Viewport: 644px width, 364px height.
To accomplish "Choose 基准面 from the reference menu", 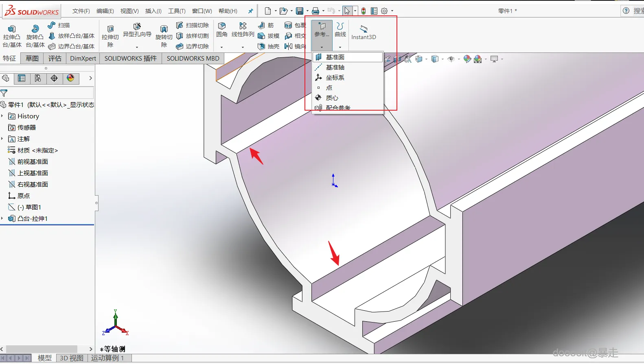I will pos(348,57).
